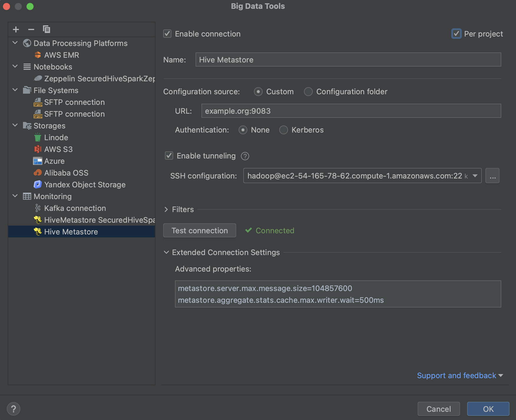Screen dimensions: 516x420
Task: Select the AWS S3 storage icon
Action: [38, 149]
